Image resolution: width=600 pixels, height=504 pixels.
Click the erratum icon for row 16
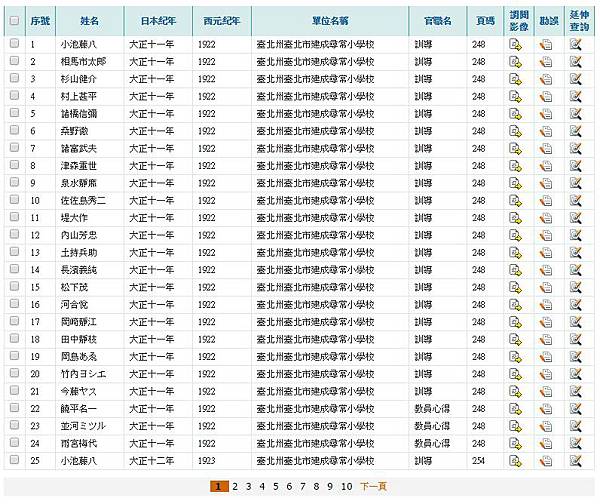click(x=546, y=305)
